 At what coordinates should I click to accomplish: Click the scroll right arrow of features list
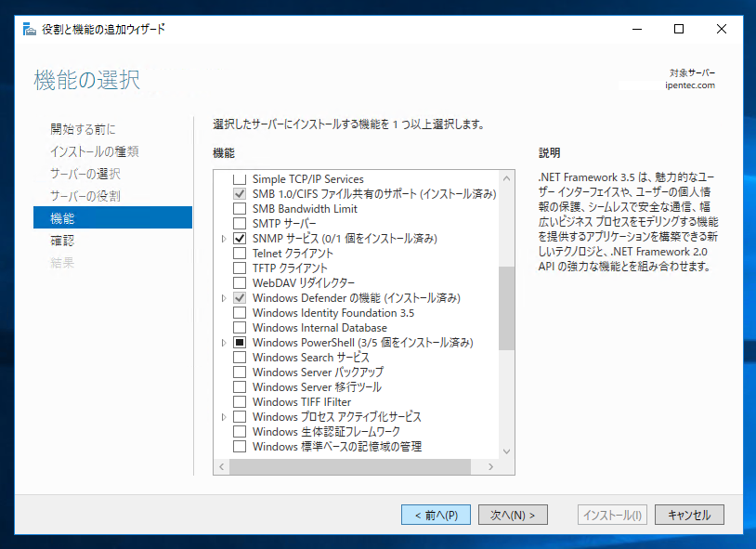coord(490,466)
